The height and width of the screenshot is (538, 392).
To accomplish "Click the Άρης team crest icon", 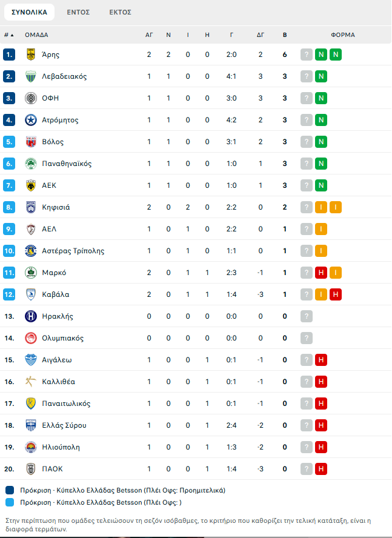I will (x=31, y=55).
